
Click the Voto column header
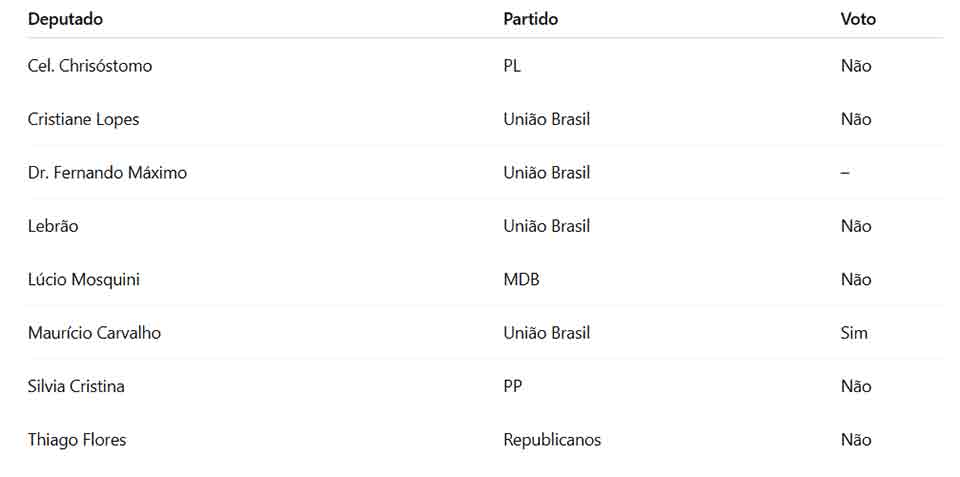pos(857,19)
